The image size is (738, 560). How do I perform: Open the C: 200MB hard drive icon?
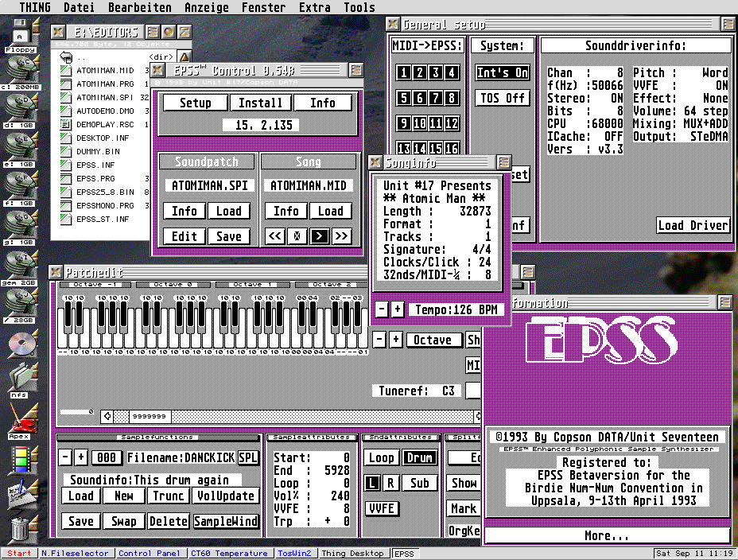pos(20,70)
